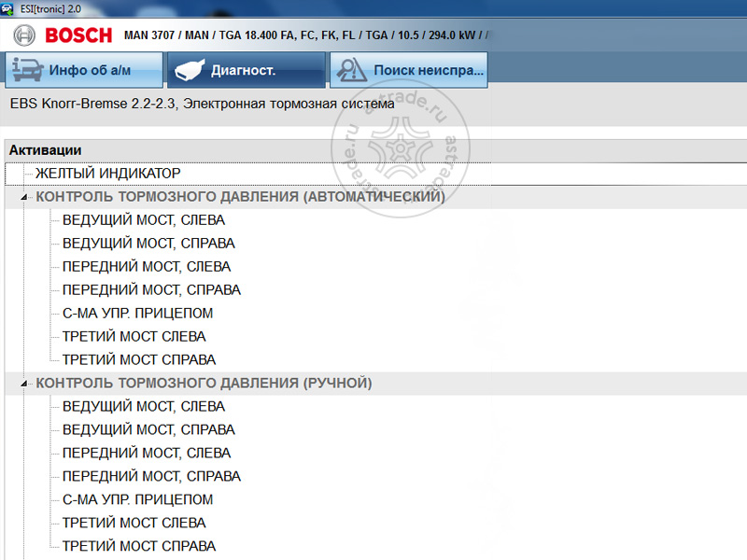Activate ТРЕТИЙ МОСТ СЛЕВА in automatic group
Image resolution: width=747 pixels, height=560 pixels.
click(x=134, y=337)
